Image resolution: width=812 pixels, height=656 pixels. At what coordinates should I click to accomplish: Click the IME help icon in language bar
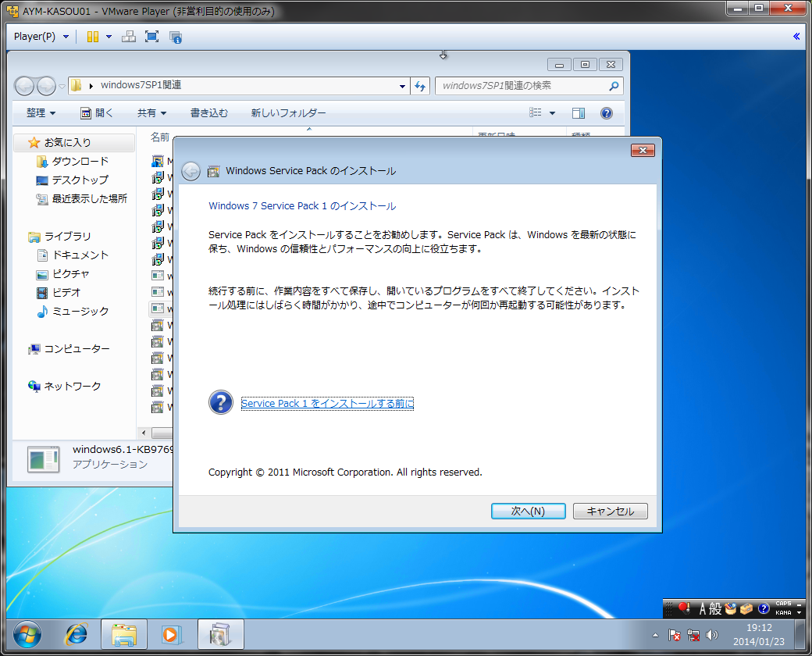coord(764,609)
